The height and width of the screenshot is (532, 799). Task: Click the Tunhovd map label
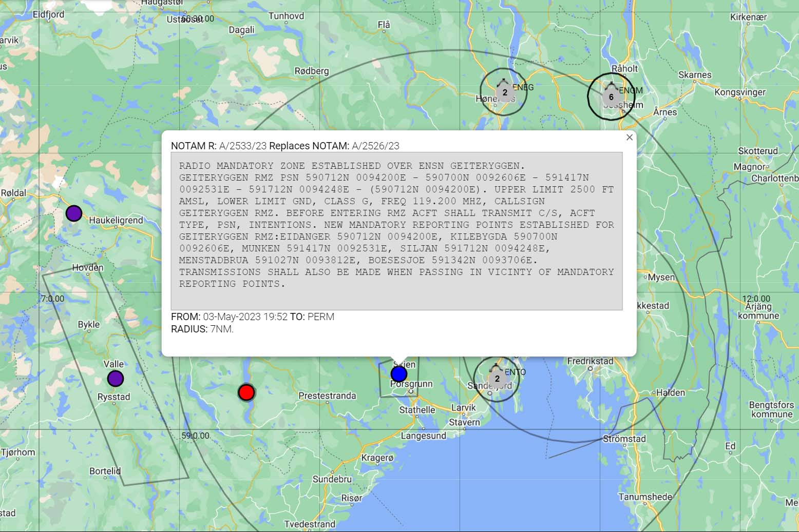pos(286,16)
